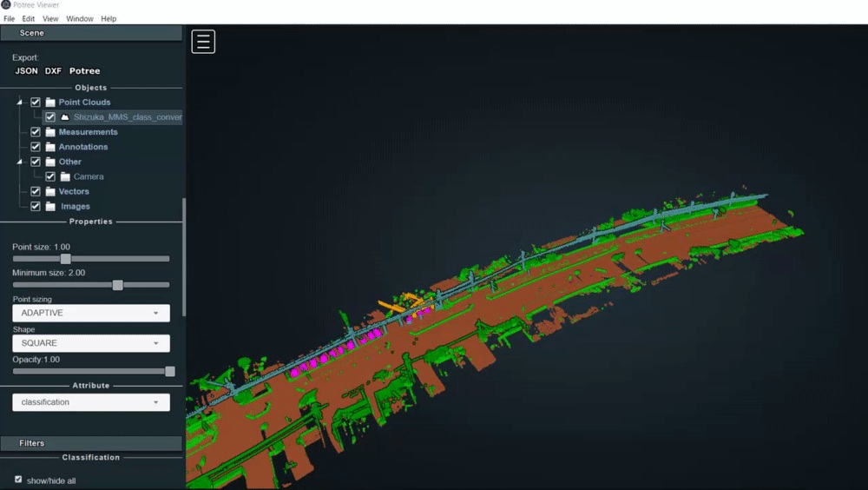Image resolution: width=868 pixels, height=490 pixels.
Task: Toggle the show/hide all classification checkbox
Action: (x=18, y=480)
